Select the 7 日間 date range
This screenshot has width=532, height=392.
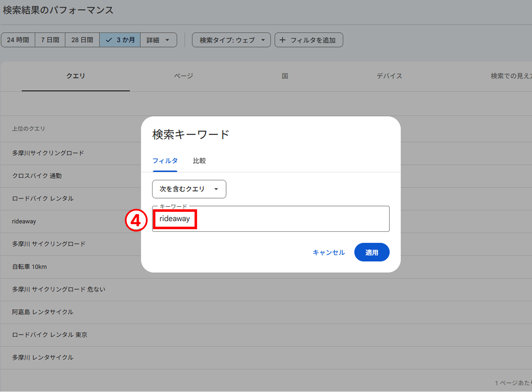tap(50, 39)
